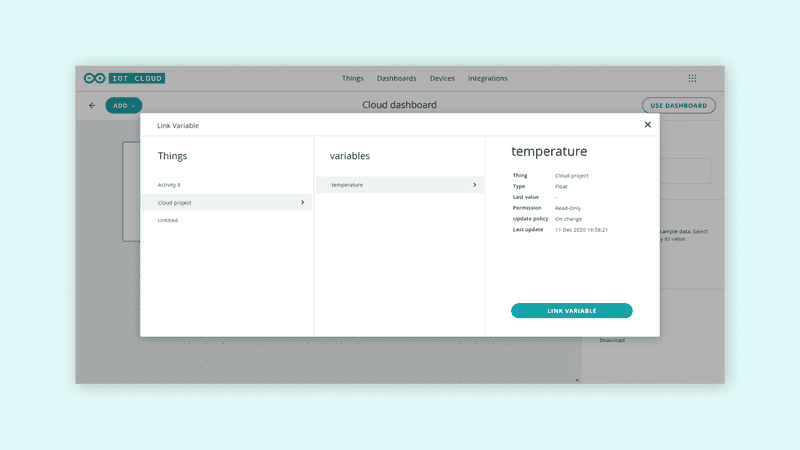Click the USE DASHBOARD button
Image resolution: width=800 pixels, height=450 pixels.
click(679, 106)
